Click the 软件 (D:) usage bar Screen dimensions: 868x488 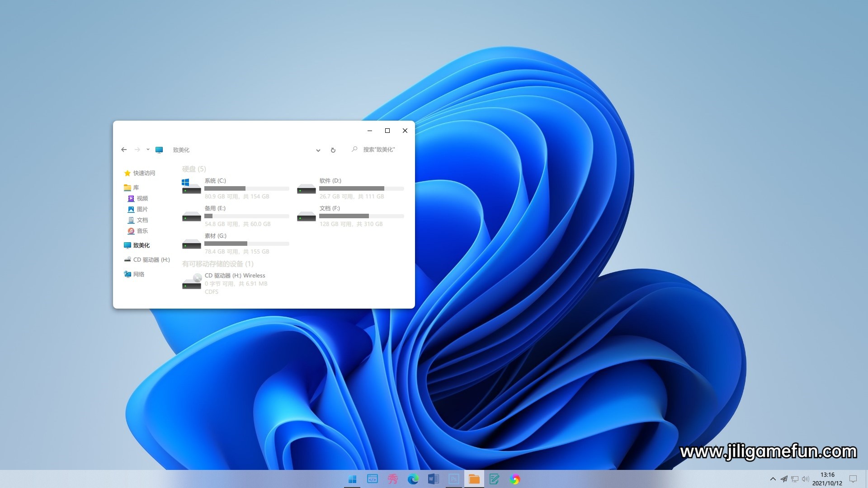click(362, 188)
